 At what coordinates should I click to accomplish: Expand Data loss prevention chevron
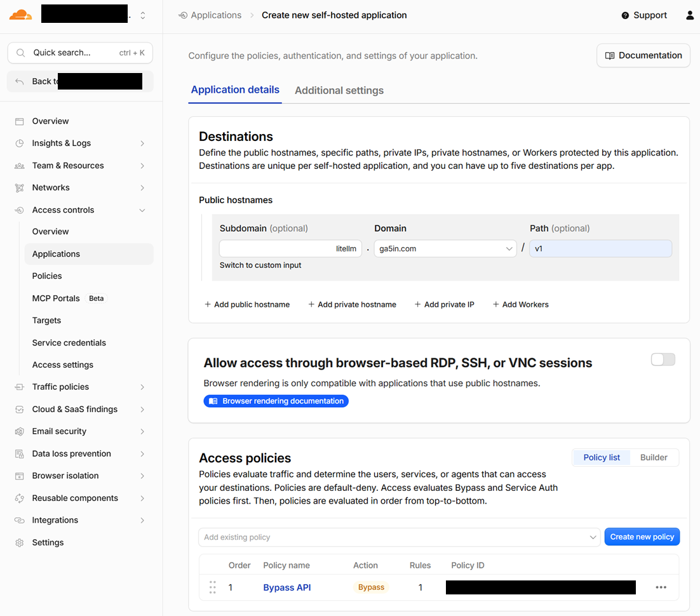[x=142, y=454]
